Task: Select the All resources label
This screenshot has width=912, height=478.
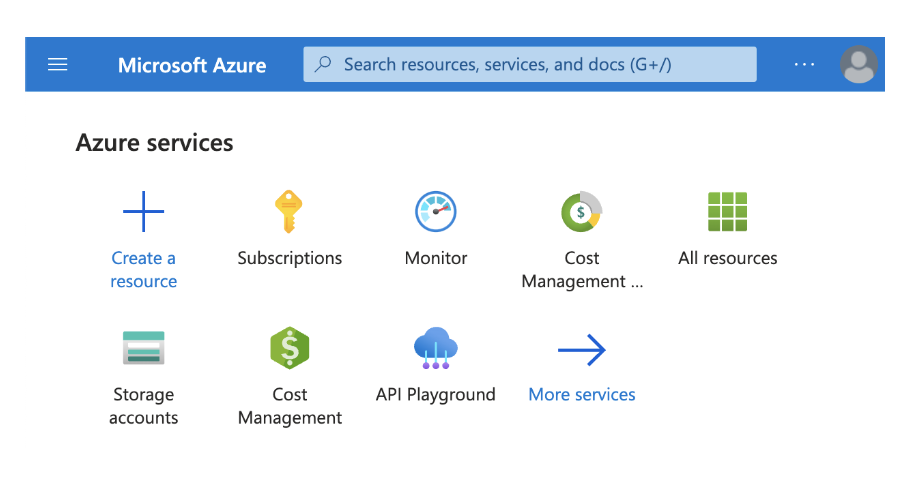Action: pyautogui.click(x=728, y=258)
